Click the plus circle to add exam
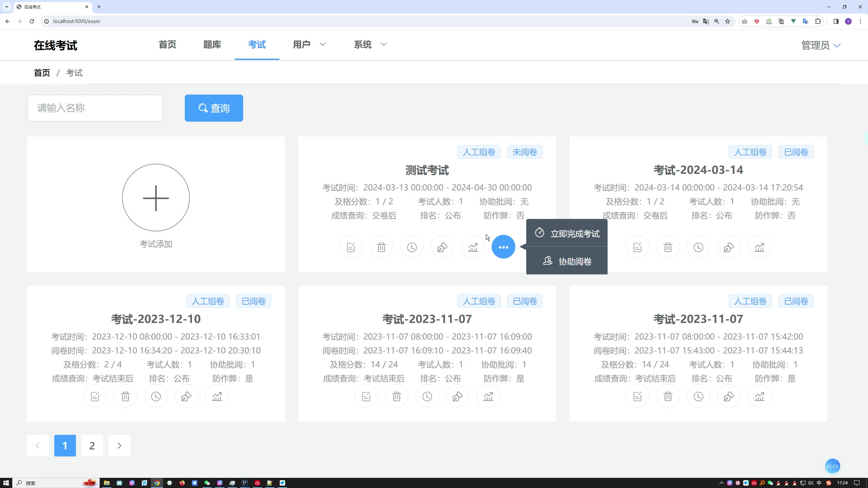 pyautogui.click(x=156, y=198)
